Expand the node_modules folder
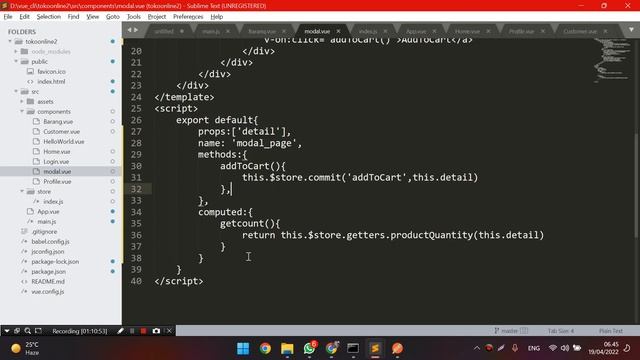Image resolution: width=640 pixels, height=360 pixels. (x=16, y=51)
